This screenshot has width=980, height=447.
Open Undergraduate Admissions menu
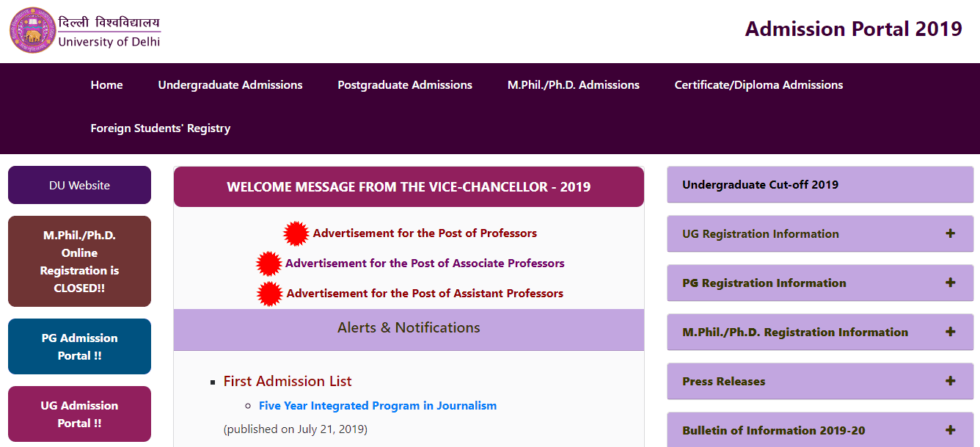(x=230, y=85)
